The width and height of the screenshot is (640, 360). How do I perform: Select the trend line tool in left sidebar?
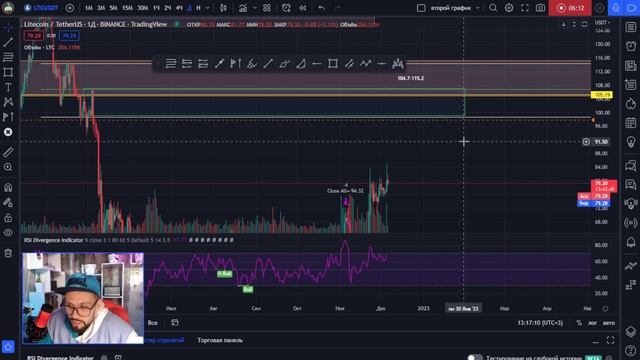8,42
